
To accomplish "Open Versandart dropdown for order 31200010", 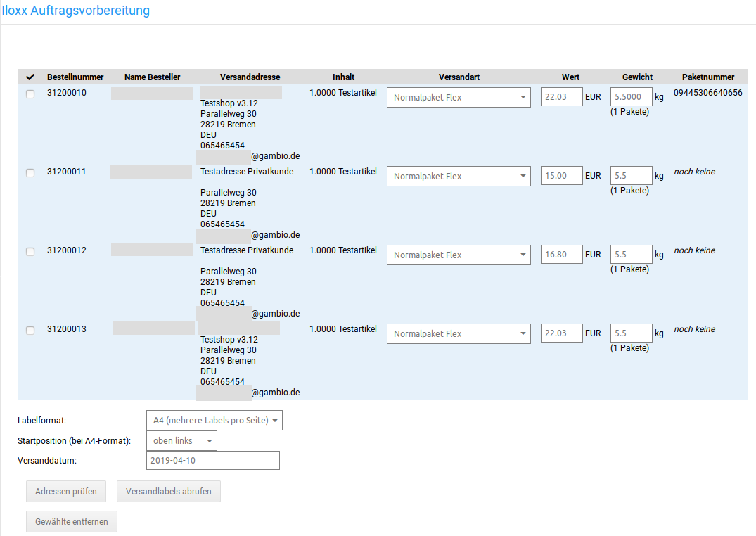I will (459, 98).
